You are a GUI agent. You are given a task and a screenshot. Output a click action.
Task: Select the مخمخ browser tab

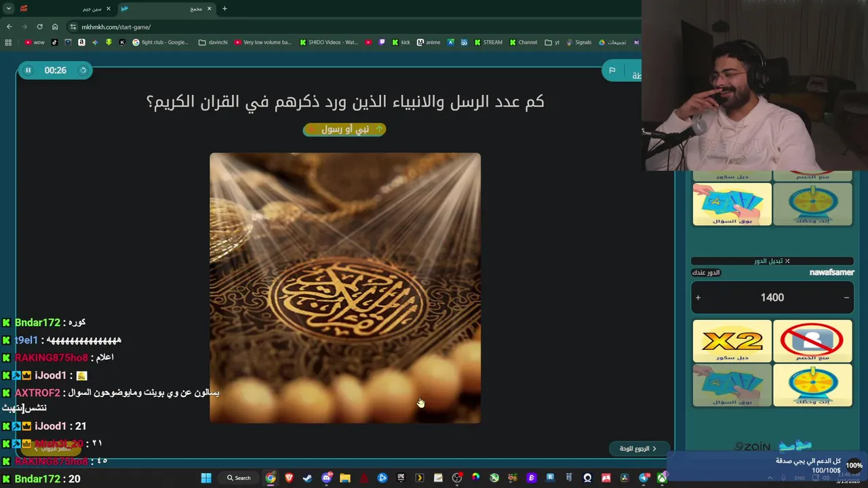coord(167,9)
